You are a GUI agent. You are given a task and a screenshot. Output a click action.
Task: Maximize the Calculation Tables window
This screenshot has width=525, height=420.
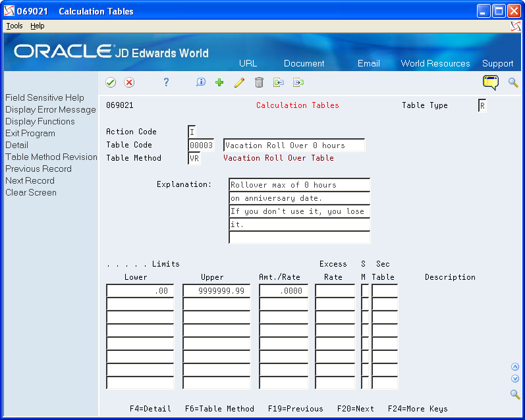pos(499,11)
